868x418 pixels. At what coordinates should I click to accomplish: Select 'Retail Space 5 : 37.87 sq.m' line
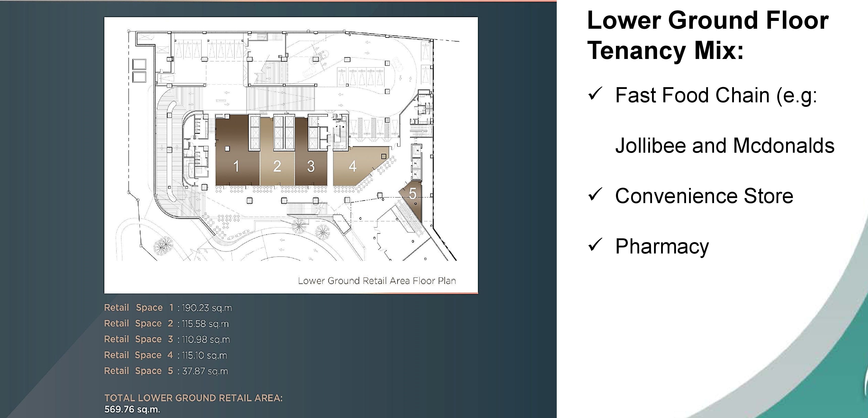[x=166, y=371]
